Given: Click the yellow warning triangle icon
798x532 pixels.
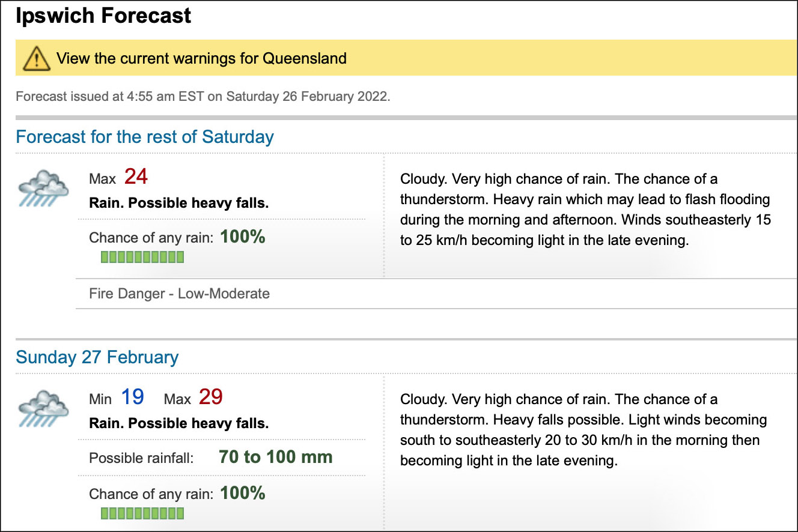Looking at the screenshot, I should click(35, 59).
